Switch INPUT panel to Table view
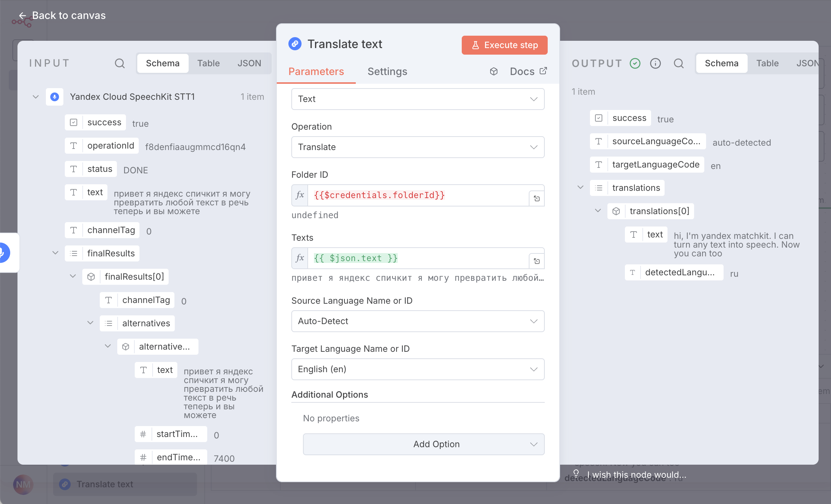Viewport: 831px width, 504px height. click(209, 63)
